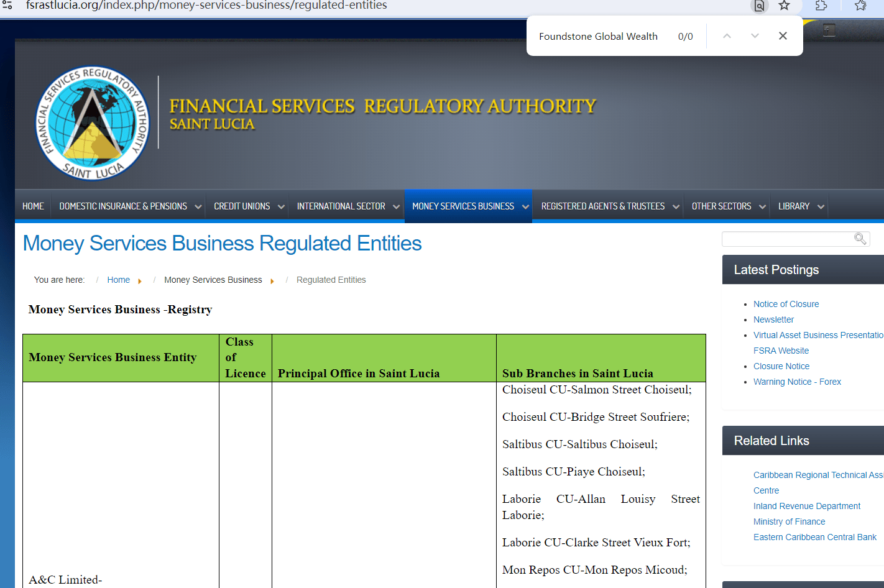Go to next find result
The width and height of the screenshot is (884, 588).
755,36
